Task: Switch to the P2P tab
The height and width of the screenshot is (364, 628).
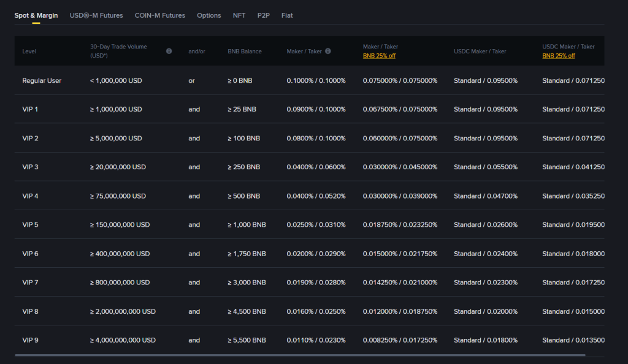Action: coord(263,15)
